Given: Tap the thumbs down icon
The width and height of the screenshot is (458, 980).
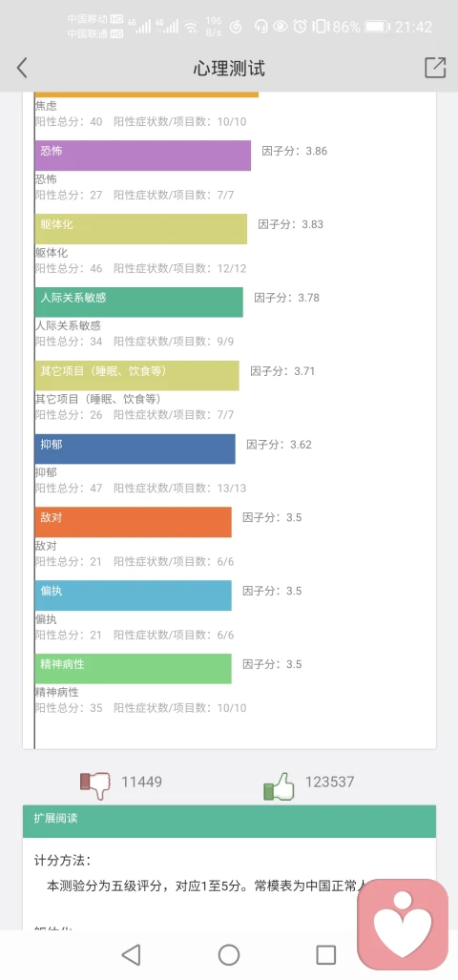Looking at the screenshot, I should [x=95, y=785].
